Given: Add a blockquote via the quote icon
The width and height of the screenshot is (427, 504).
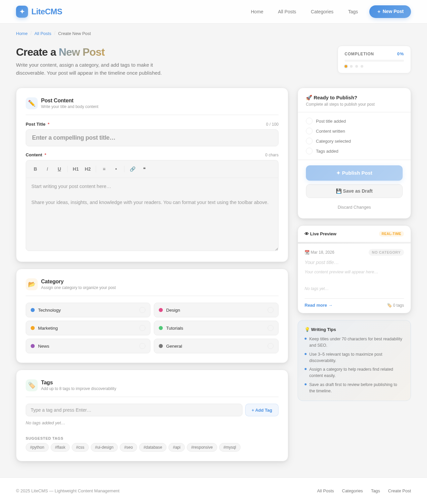Looking at the screenshot, I should (144, 169).
